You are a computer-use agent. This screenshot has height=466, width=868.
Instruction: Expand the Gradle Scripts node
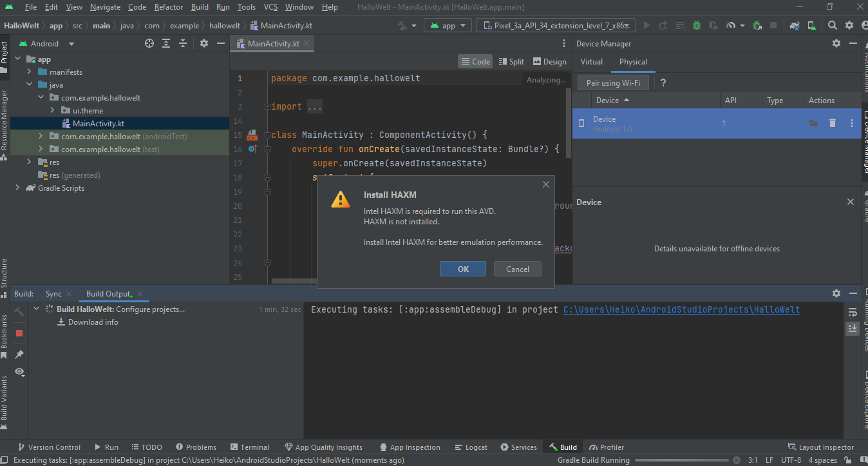(x=18, y=188)
